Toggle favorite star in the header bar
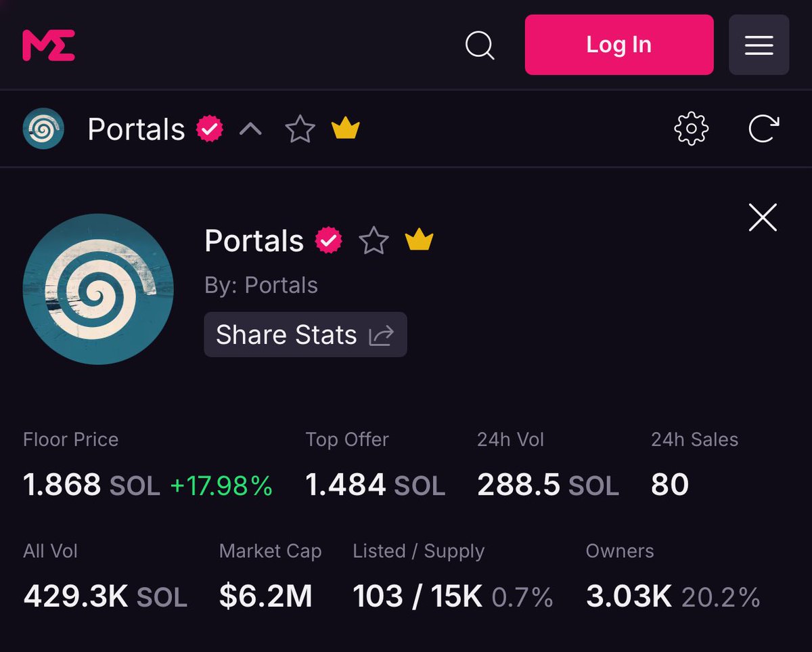This screenshot has height=652, width=812. click(300, 129)
